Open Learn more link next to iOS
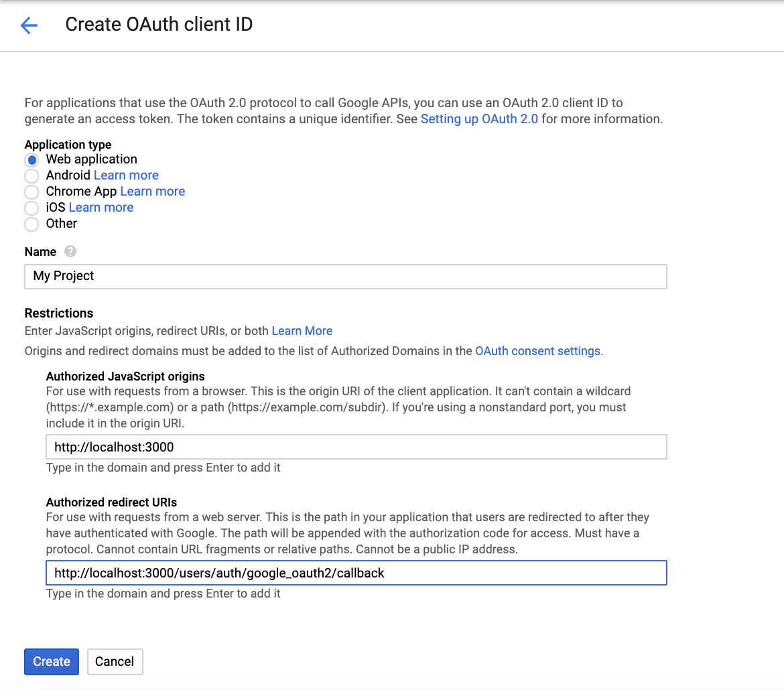 [x=101, y=208]
